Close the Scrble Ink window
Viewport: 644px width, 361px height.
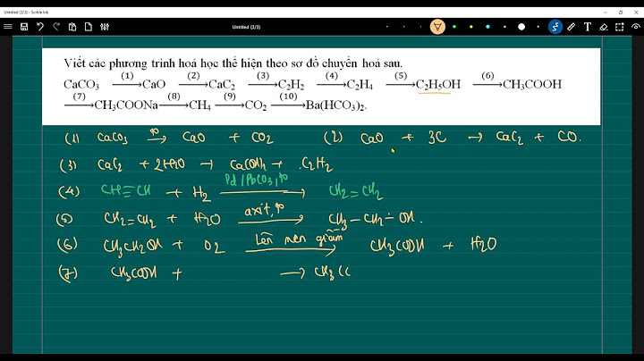(636, 13)
